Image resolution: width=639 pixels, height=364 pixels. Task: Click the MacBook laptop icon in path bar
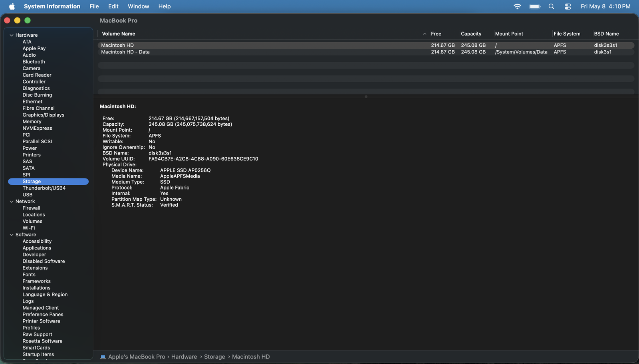[103, 357]
